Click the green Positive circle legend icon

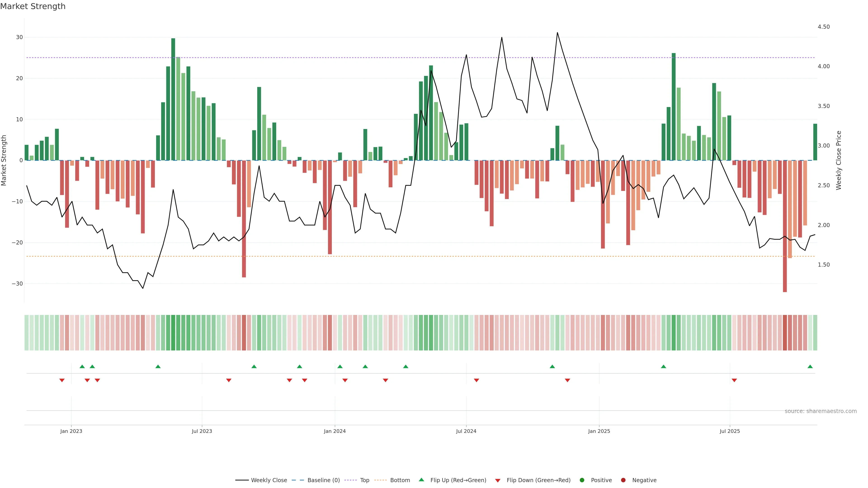[x=582, y=480]
